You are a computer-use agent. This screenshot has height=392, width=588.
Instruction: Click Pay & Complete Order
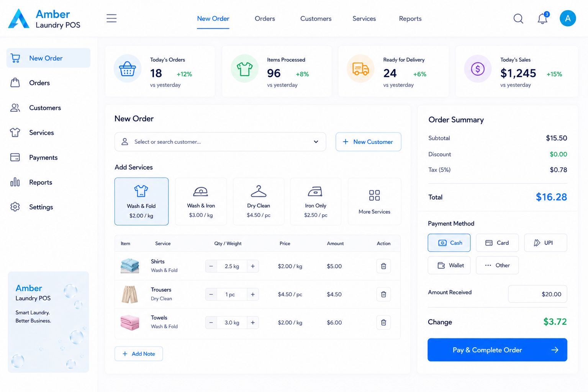pyautogui.click(x=497, y=350)
